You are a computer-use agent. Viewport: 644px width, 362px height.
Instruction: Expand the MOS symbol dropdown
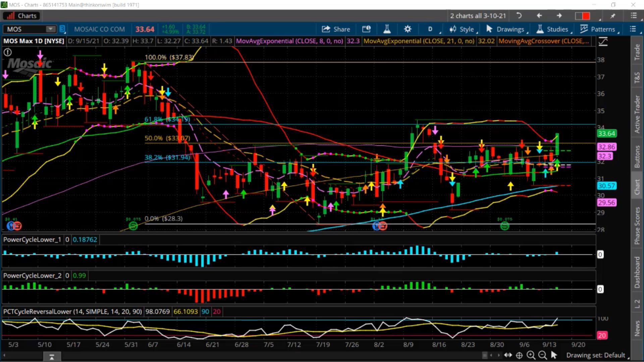point(51,29)
